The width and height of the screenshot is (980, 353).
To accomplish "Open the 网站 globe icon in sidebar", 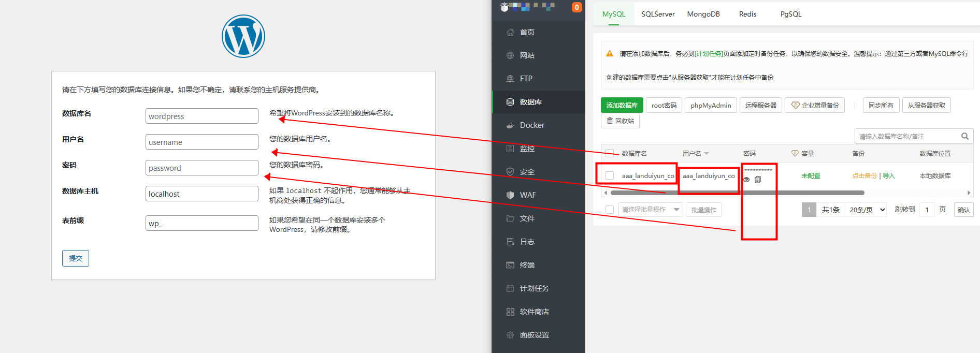I will pos(510,55).
